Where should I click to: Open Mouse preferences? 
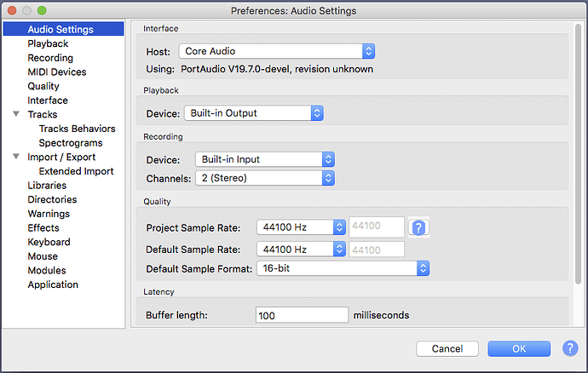[x=43, y=256]
